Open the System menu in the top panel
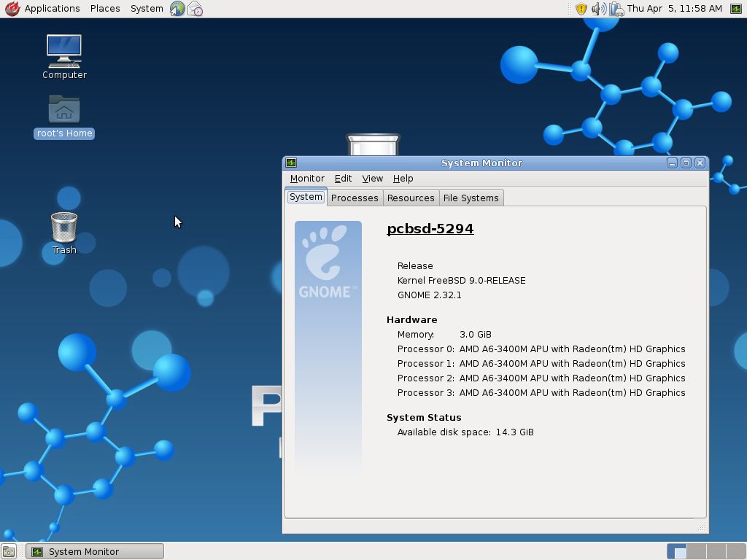747x560 pixels. click(x=147, y=9)
